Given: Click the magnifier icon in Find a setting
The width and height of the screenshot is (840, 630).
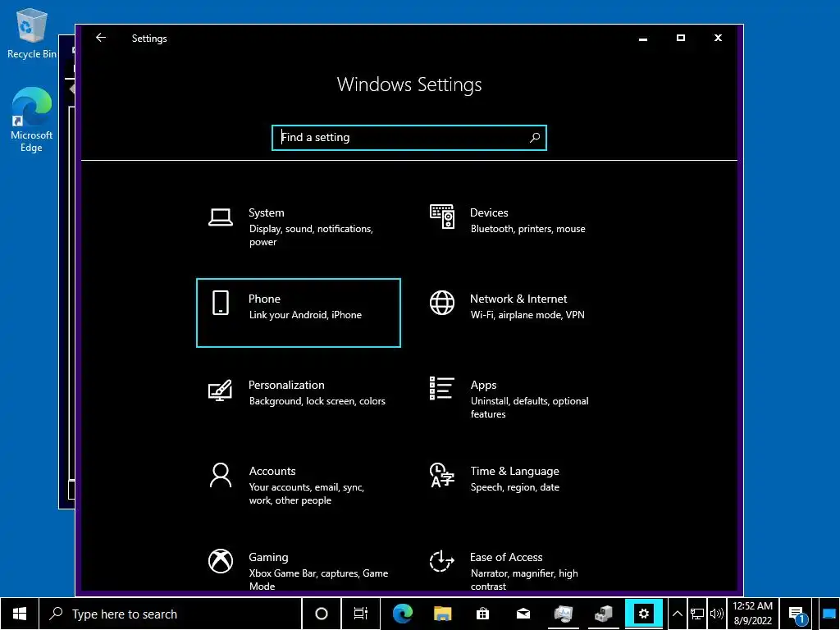Looking at the screenshot, I should click(535, 138).
